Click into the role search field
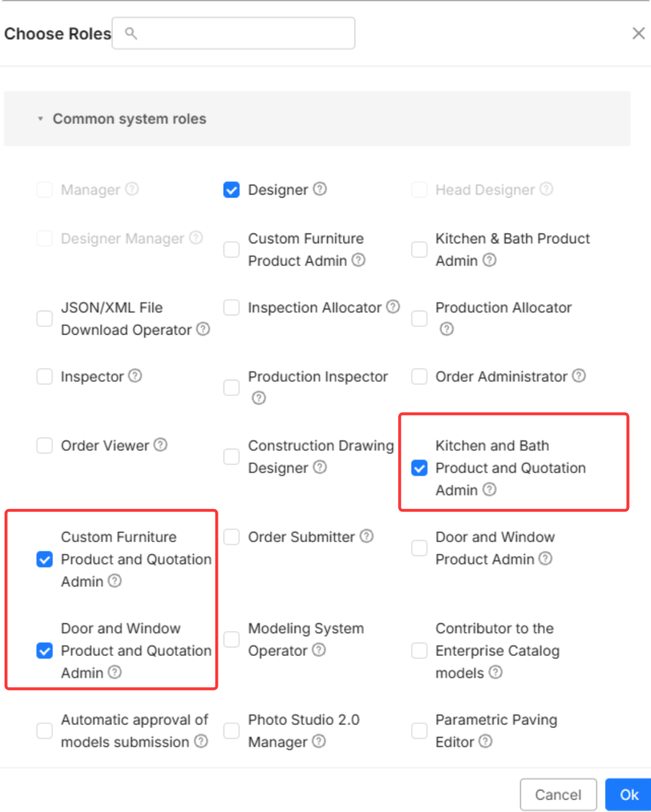The height and width of the screenshot is (812, 651). [x=233, y=33]
